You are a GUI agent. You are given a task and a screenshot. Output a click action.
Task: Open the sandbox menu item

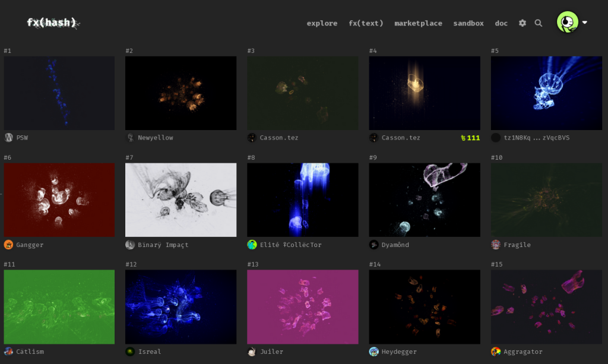click(x=468, y=23)
